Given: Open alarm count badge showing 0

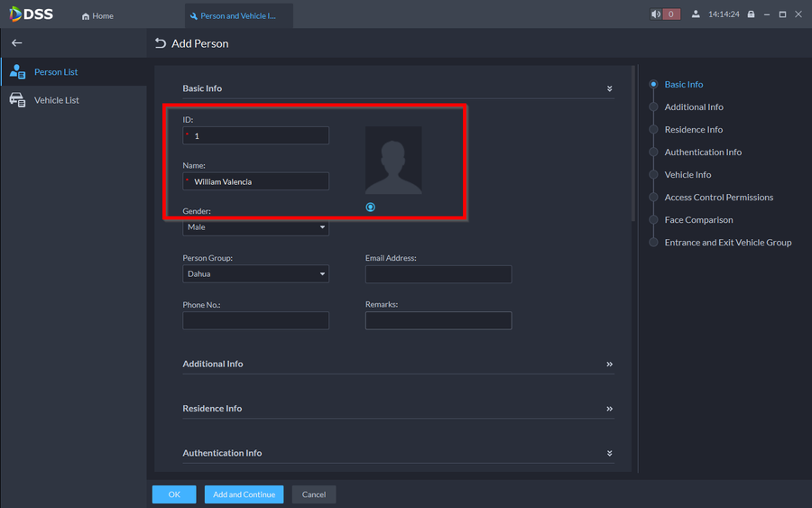Looking at the screenshot, I should [x=671, y=14].
